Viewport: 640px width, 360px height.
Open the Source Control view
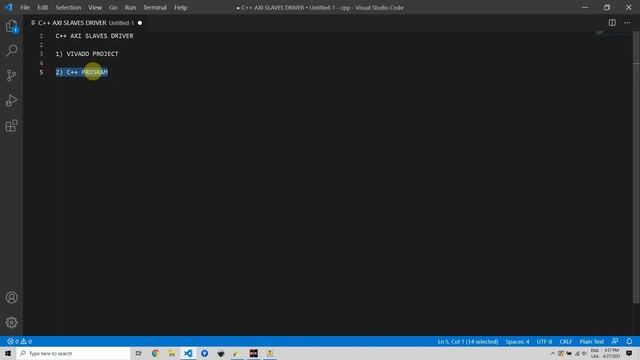point(11,76)
